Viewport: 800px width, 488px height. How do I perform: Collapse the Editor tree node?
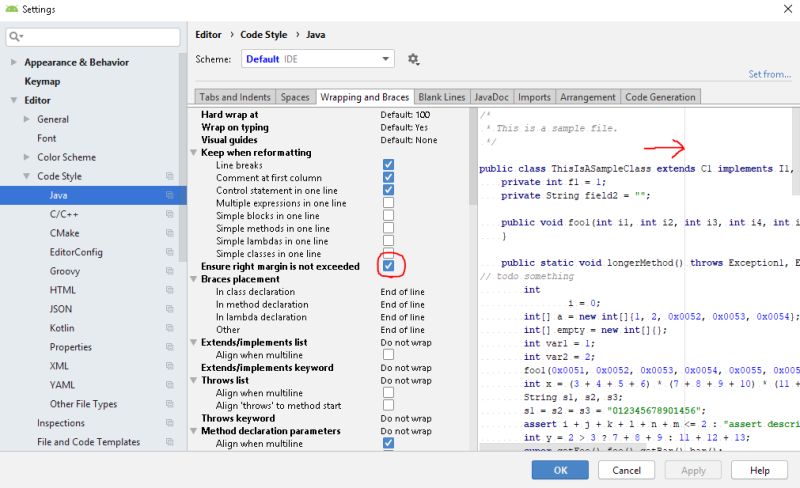[14, 100]
